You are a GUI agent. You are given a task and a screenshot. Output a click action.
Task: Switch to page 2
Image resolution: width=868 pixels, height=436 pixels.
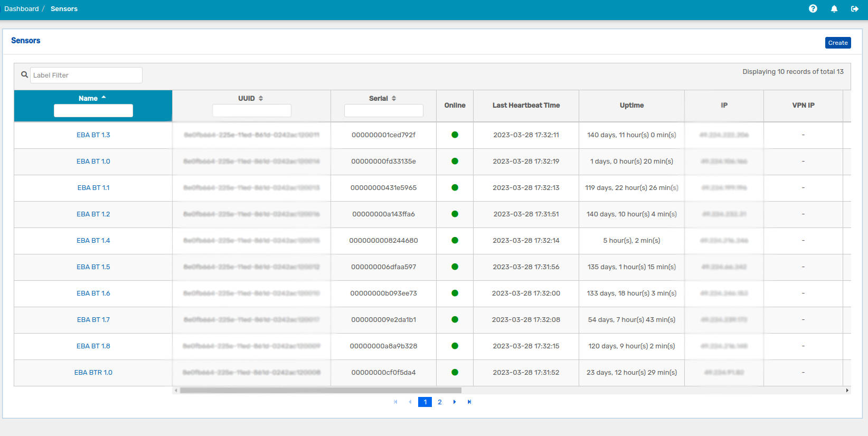click(439, 402)
